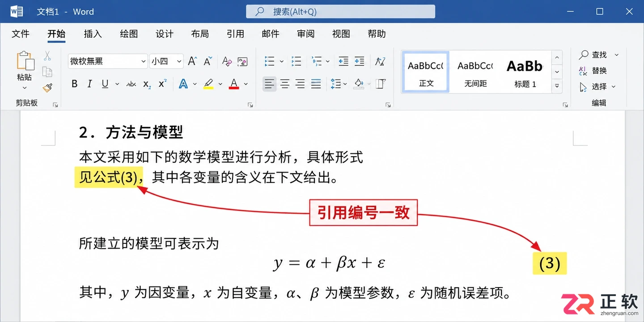Screen dimensions: 644x322
Task: Align paragraph to the right
Action: pos(301,84)
